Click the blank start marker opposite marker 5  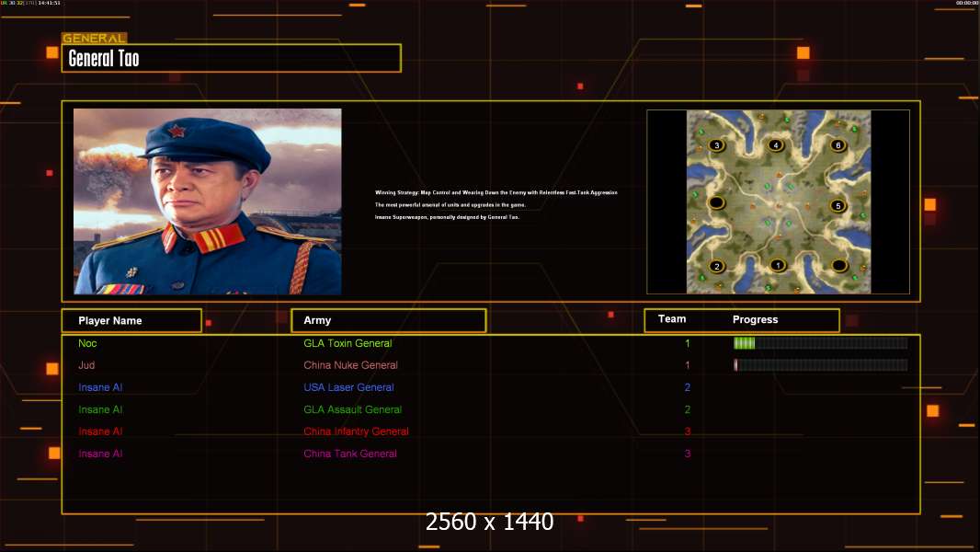tap(716, 202)
